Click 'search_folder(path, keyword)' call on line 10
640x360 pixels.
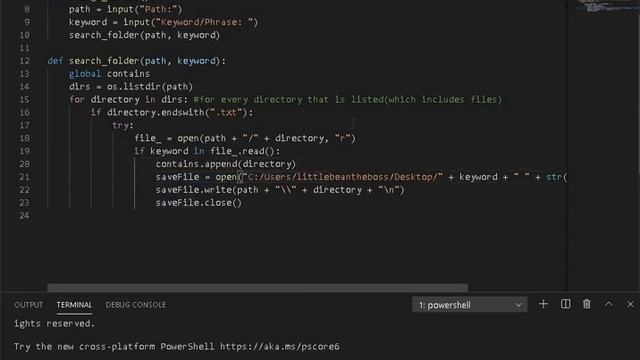pyautogui.click(x=144, y=35)
